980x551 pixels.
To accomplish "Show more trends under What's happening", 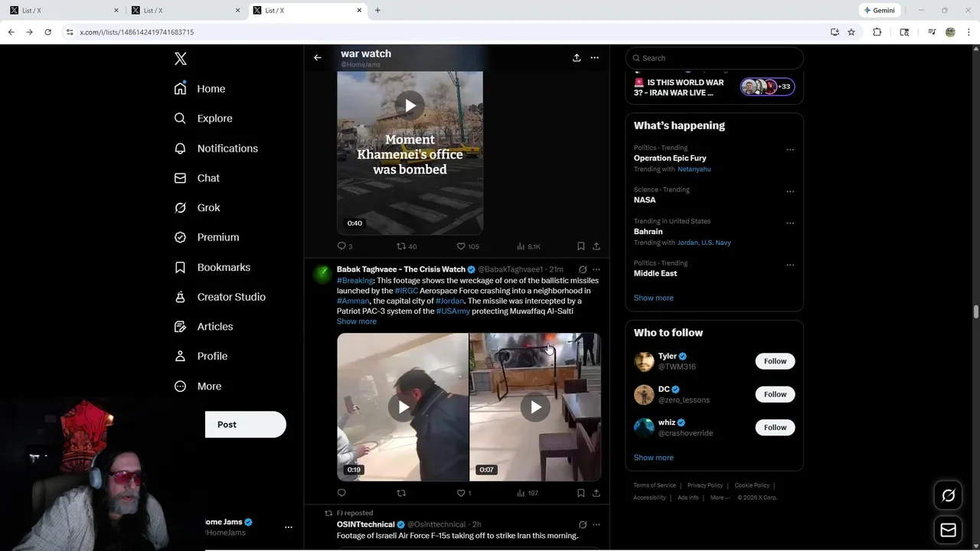I will click(x=653, y=298).
